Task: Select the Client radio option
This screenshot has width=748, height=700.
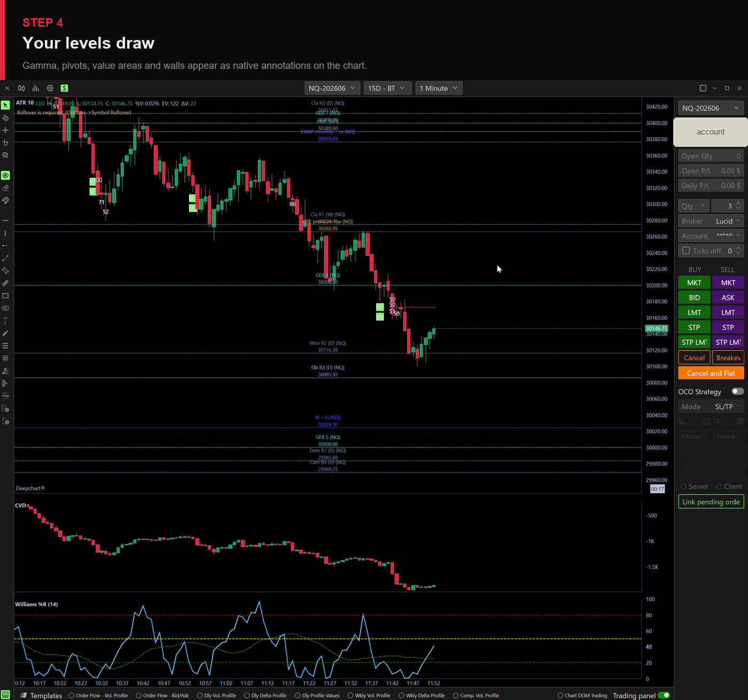Action: pos(729,486)
